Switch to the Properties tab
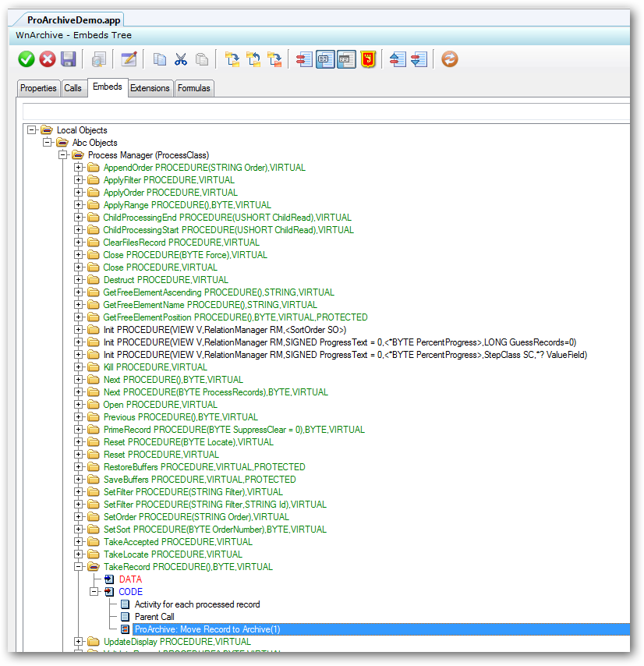Screen dimensions: 644x666 [38, 88]
